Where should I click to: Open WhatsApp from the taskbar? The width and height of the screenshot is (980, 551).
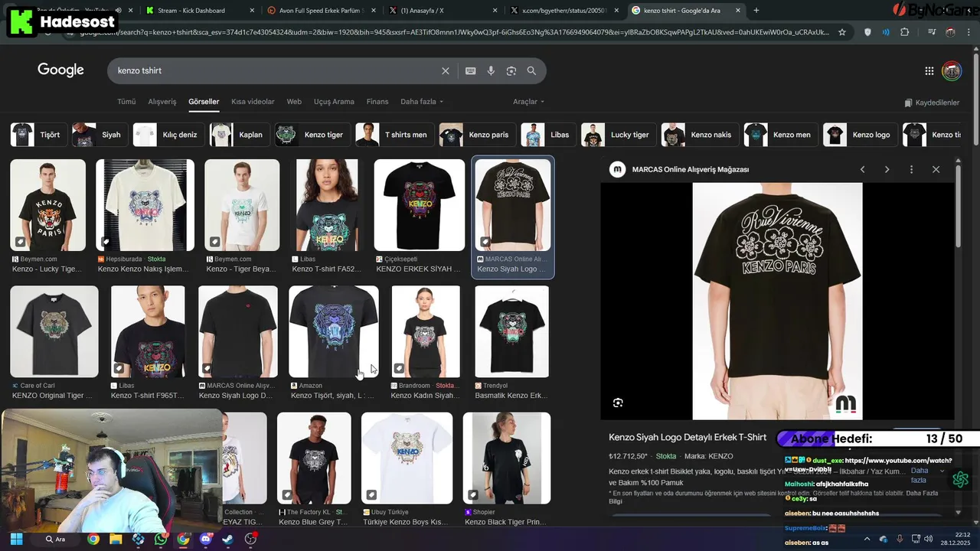160,539
